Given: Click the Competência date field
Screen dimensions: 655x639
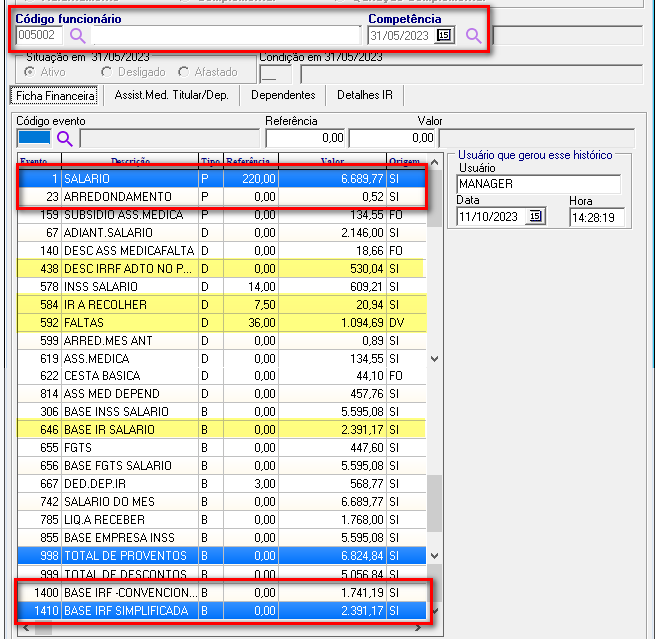Looking at the screenshot, I should (401, 36).
